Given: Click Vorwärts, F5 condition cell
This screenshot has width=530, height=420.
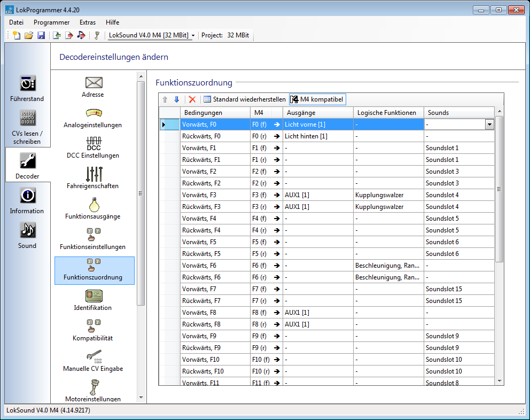Looking at the screenshot, I should point(215,242).
